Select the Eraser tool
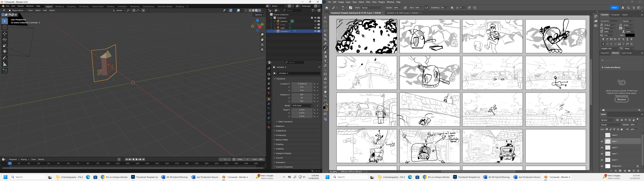 (x=325, y=52)
